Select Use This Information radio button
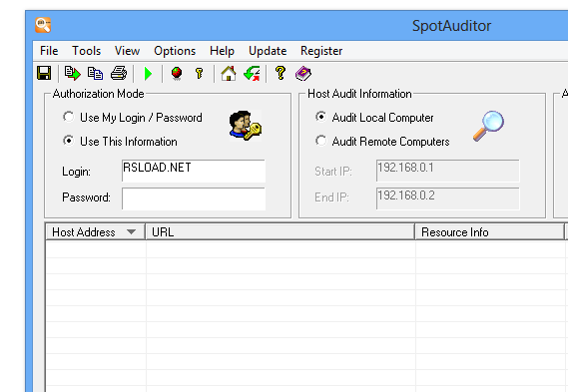Image resolution: width=568 pixels, height=392 pixels. (68, 141)
